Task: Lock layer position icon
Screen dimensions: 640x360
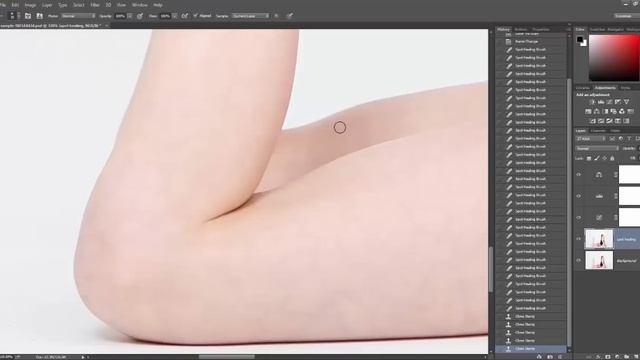Action: pos(604,158)
